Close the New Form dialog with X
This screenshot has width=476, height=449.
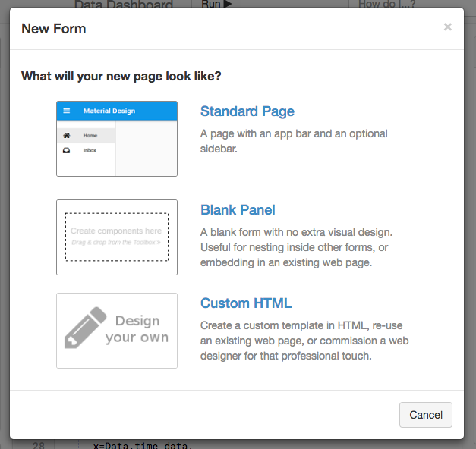pyautogui.click(x=447, y=27)
